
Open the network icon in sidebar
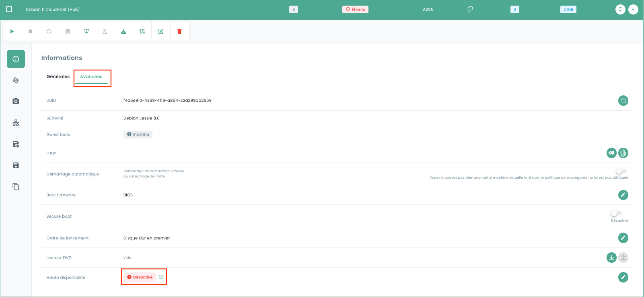tap(16, 123)
